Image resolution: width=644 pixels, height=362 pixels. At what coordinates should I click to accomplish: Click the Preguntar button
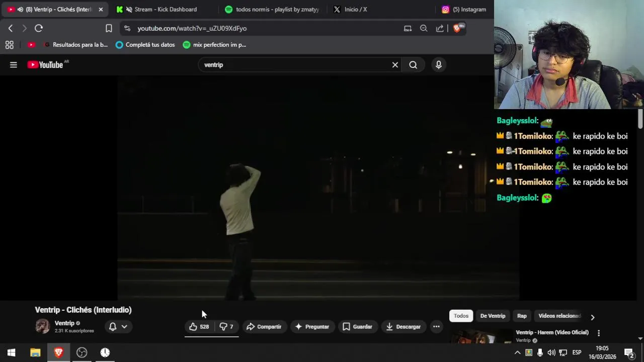pyautogui.click(x=312, y=327)
